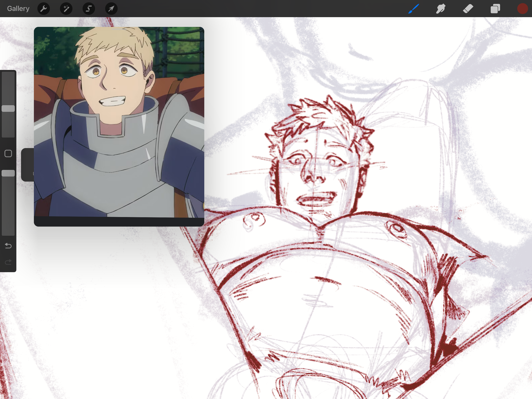Screen dimensions: 532x399
Task: Return to the Gallery
Action: 18,9
